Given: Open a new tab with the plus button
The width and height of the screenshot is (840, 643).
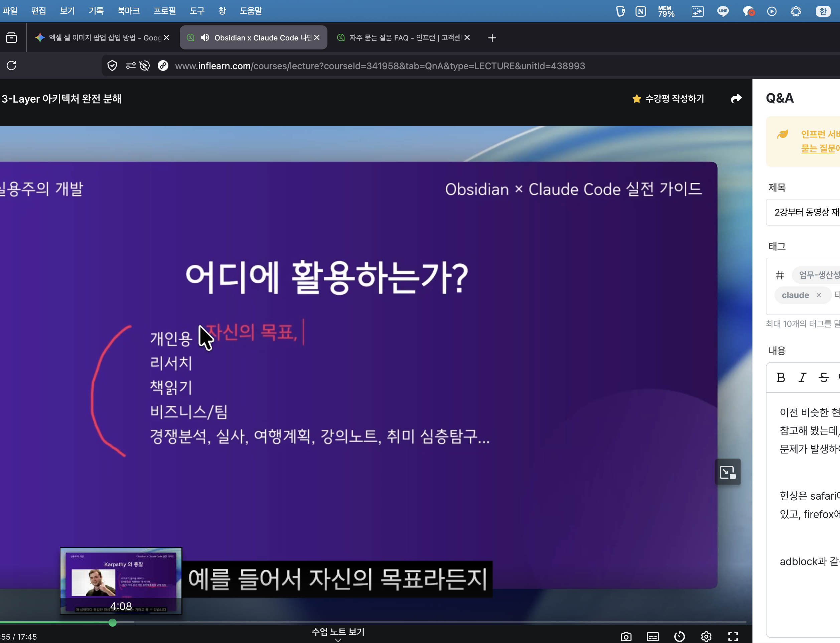Looking at the screenshot, I should [492, 37].
